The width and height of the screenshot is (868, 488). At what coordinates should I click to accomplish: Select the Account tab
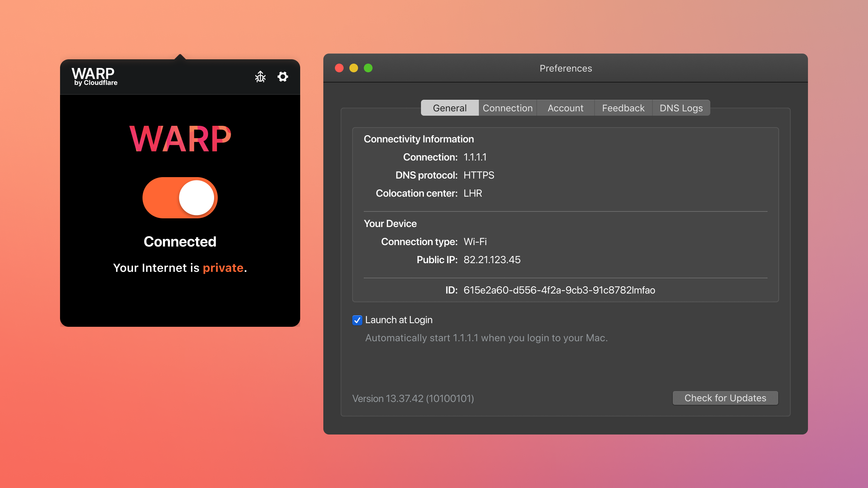[x=565, y=108]
